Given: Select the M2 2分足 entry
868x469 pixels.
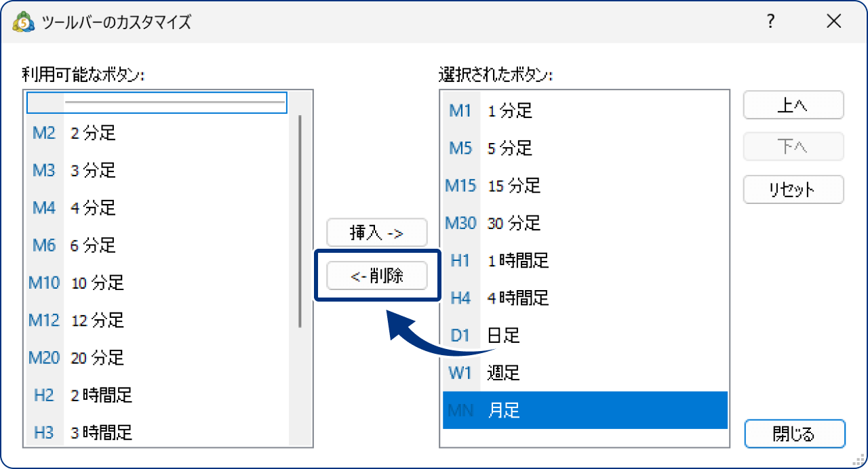Looking at the screenshot, I should click(156, 133).
